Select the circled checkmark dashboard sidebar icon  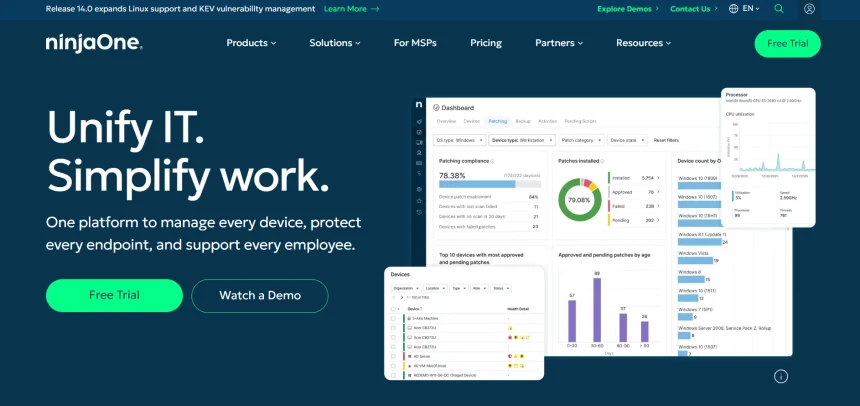[x=419, y=132]
